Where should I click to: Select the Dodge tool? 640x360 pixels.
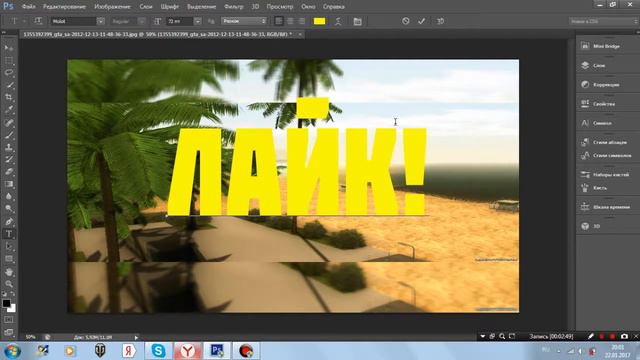click(x=9, y=209)
